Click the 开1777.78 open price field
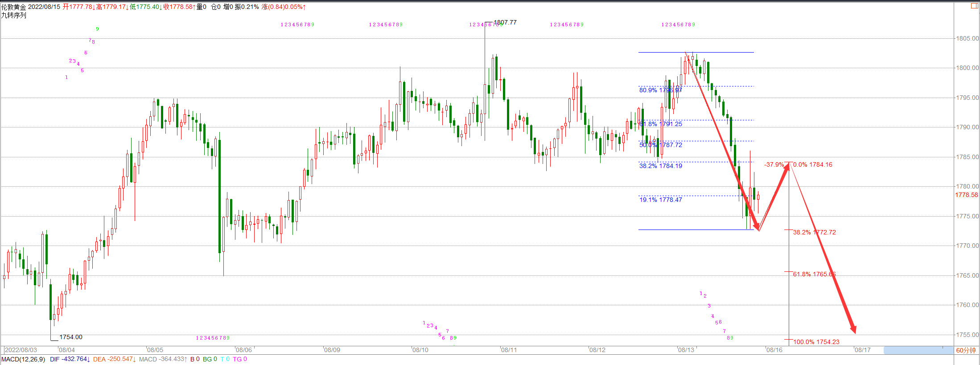Image resolution: width=980 pixels, height=365 pixels. click(79, 7)
